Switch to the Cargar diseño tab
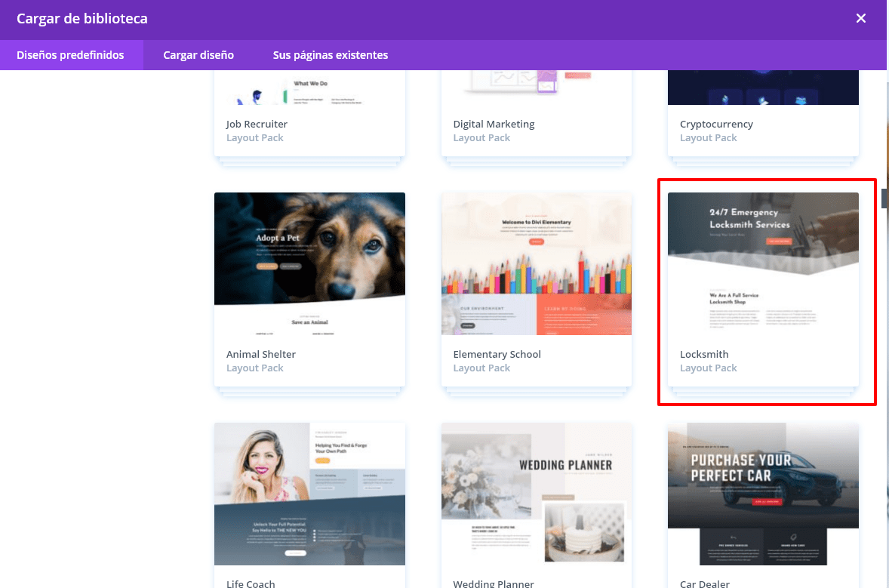The height and width of the screenshot is (588, 889). pos(198,55)
